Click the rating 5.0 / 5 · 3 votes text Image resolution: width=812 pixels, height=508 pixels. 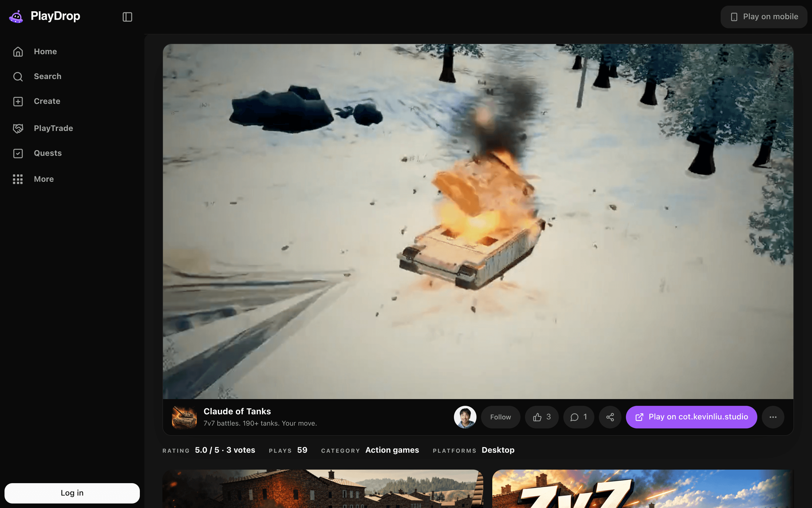click(x=225, y=450)
